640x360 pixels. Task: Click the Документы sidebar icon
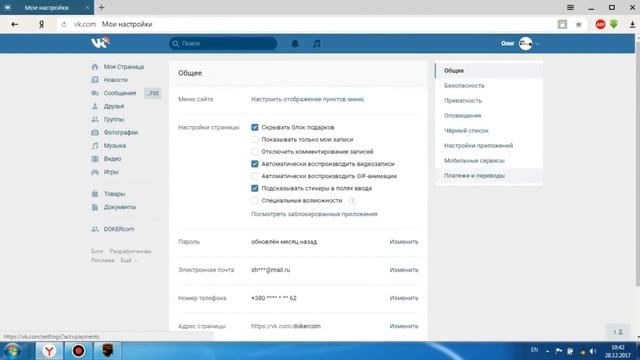[95, 207]
